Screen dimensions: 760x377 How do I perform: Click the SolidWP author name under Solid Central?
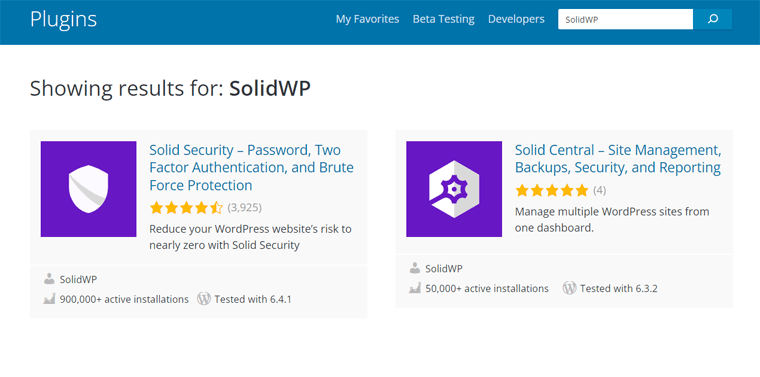click(444, 268)
